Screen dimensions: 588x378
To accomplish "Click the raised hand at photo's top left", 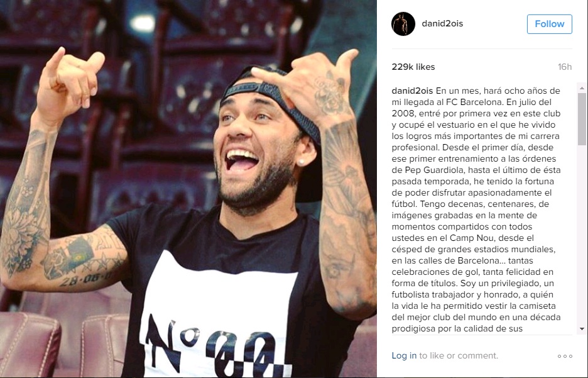I will click(70, 81).
